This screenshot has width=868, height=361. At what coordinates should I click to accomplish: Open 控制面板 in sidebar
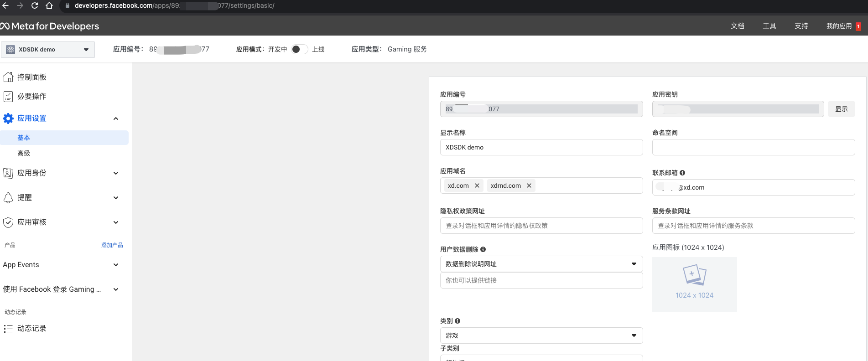tap(31, 77)
